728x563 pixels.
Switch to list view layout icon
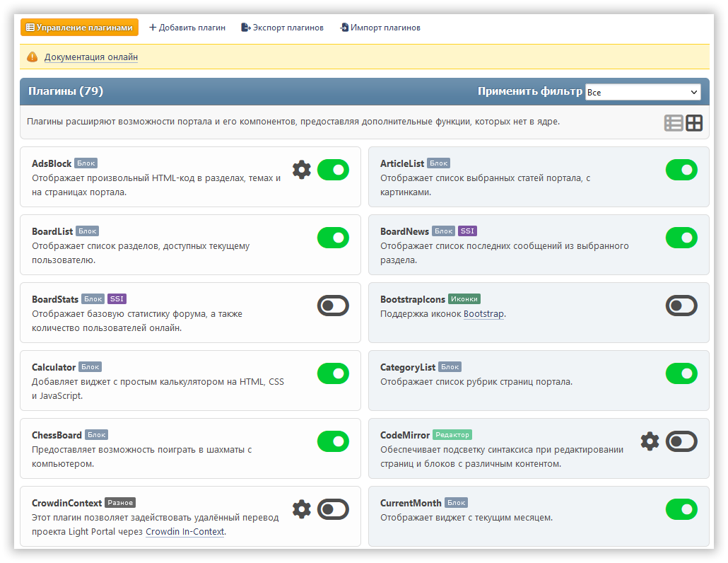tap(674, 123)
